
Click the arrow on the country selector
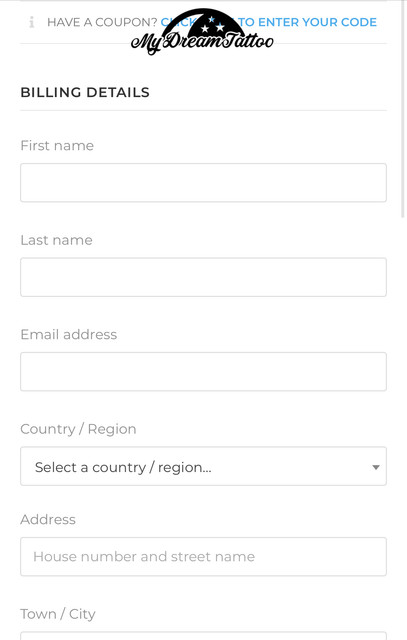pos(376,467)
